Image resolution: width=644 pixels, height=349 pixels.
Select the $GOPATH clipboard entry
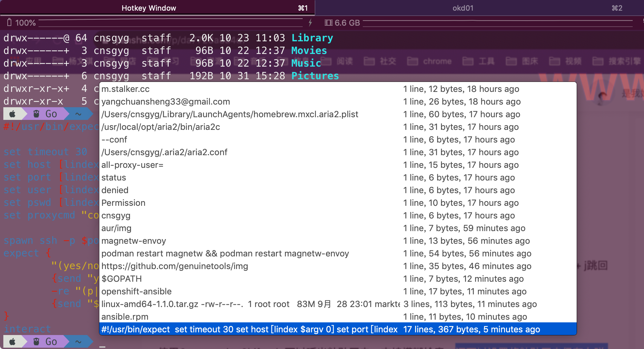pos(338,279)
